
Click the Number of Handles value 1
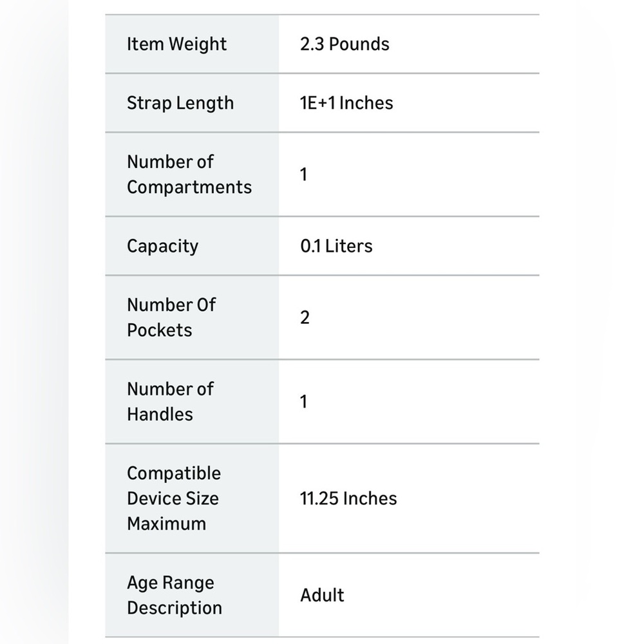[303, 402]
